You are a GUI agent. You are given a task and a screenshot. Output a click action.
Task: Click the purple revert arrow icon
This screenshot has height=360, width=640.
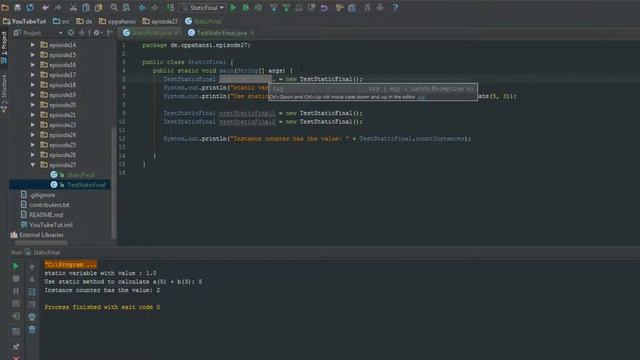point(324,7)
